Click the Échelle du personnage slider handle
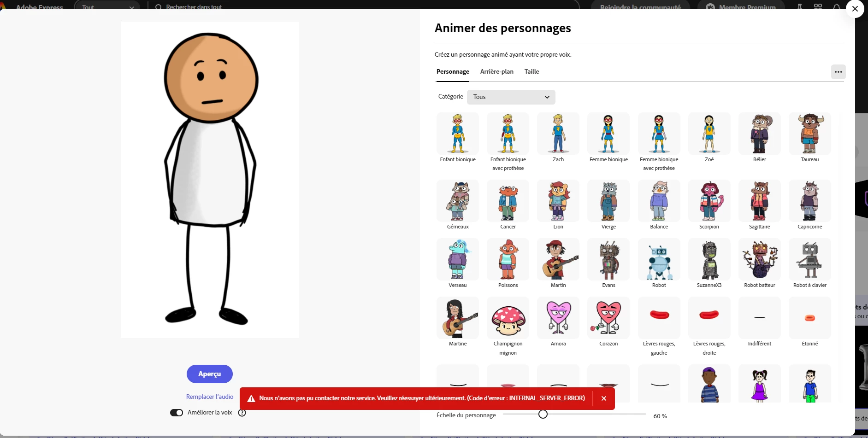The height and width of the screenshot is (438, 868). point(543,414)
